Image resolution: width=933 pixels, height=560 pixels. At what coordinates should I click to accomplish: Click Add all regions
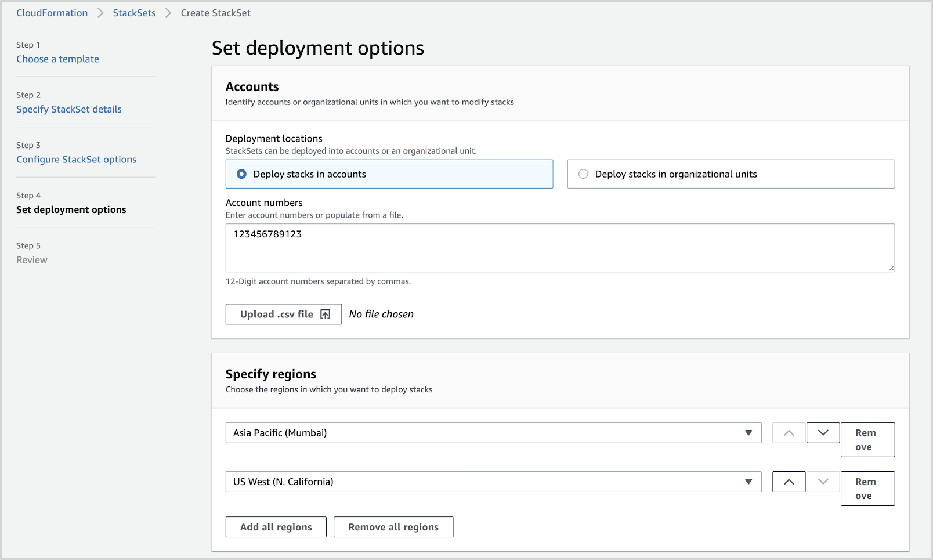(x=276, y=526)
